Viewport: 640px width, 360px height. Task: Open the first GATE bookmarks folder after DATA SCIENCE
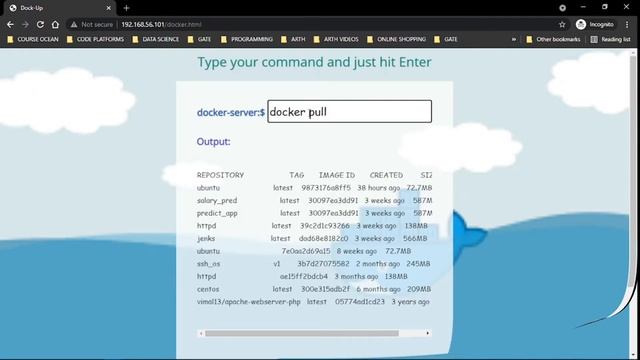click(199, 39)
